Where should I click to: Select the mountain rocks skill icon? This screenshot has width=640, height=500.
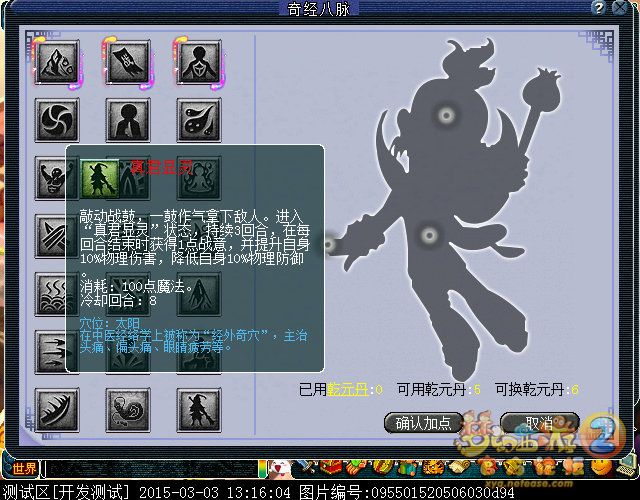click(x=57, y=62)
